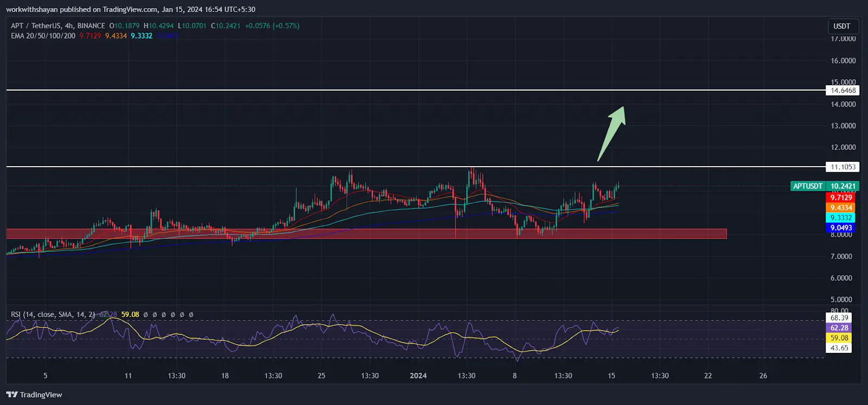Click the cyan 9.3332 EMA price tag
The image size is (868, 405).
coord(841,218)
